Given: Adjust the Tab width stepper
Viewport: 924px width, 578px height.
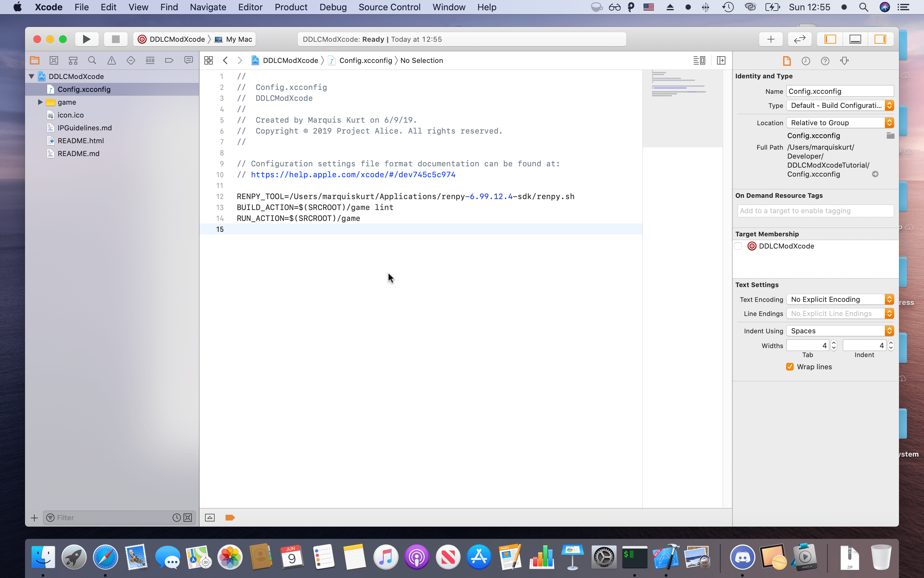Looking at the screenshot, I should coord(834,346).
